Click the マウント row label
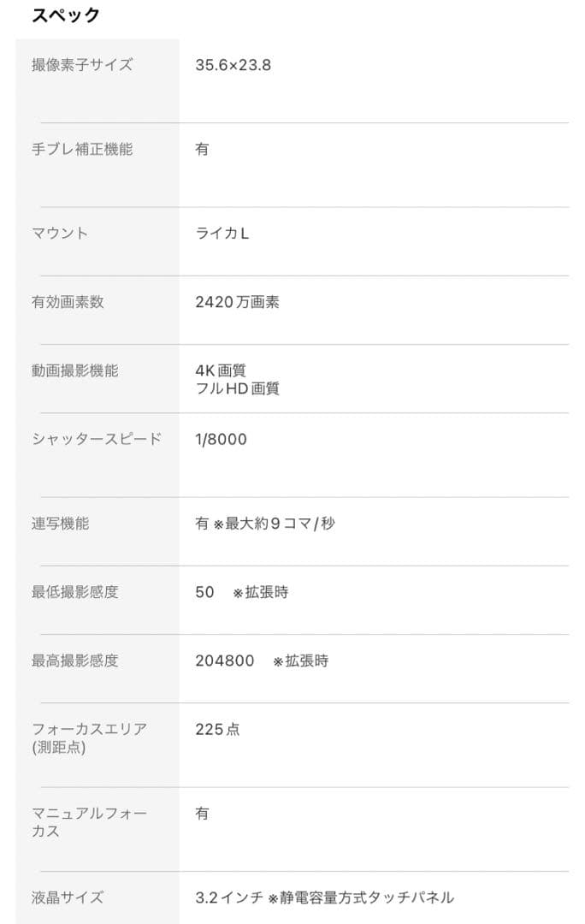This screenshot has width=585, height=924. [60, 233]
